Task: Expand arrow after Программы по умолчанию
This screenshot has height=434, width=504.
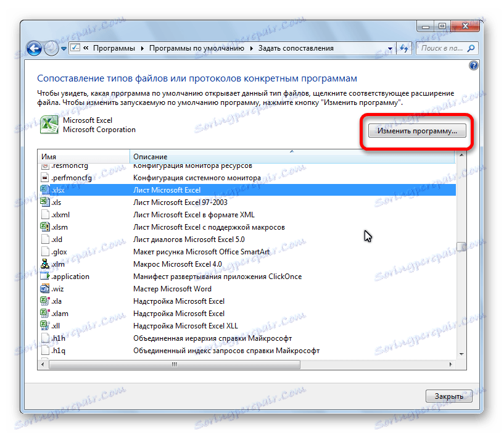Action: 251,49
